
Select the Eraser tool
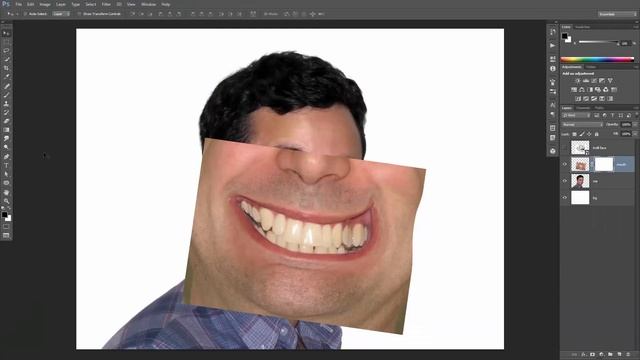click(6, 121)
